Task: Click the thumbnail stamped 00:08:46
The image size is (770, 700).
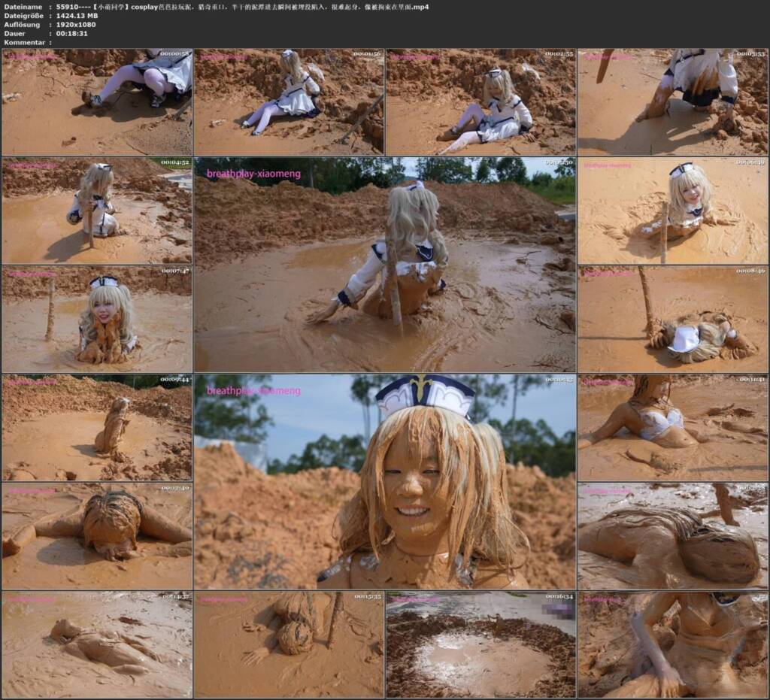Action: coord(673,319)
